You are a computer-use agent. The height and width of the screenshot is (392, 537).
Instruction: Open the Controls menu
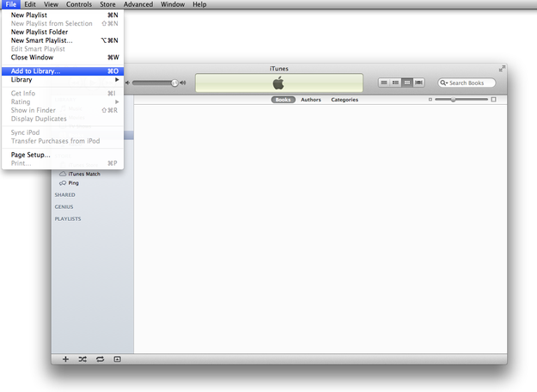(79, 4)
